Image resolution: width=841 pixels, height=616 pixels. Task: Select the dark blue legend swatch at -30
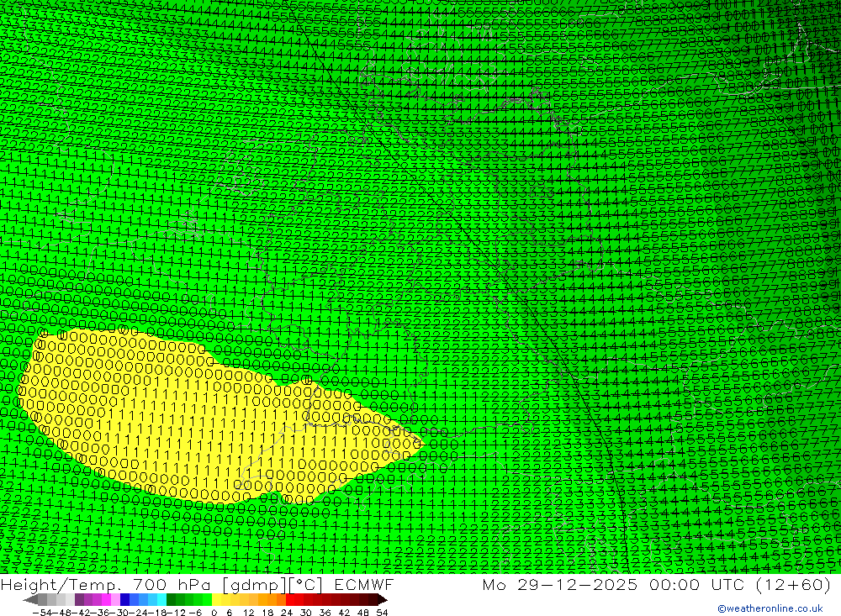point(125,599)
